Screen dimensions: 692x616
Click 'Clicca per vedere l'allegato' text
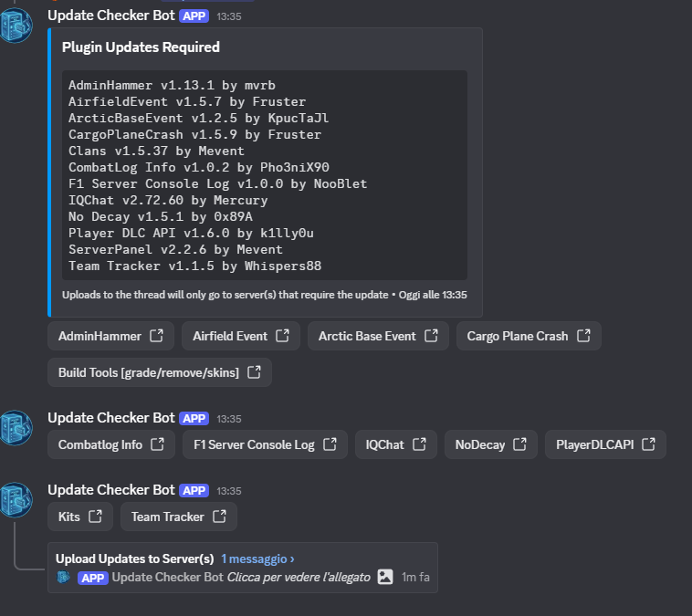point(299,577)
